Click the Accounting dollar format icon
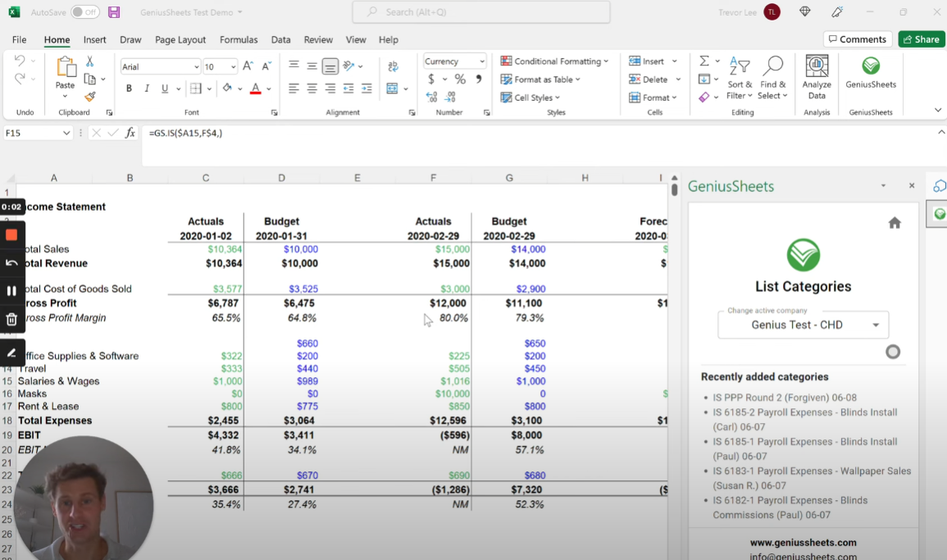The width and height of the screenshot is (947, 560). click(x=431, y=80)
